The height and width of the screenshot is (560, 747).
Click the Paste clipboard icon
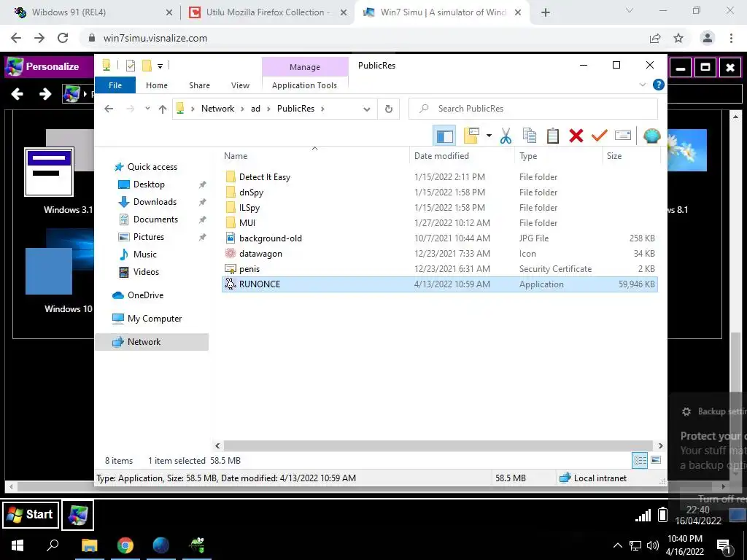click(x=553, y=136)
